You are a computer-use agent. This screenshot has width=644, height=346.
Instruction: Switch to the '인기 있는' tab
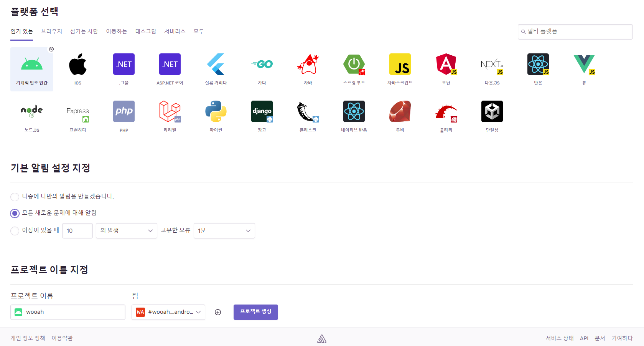pyautogui.click(x=21, y=31)
